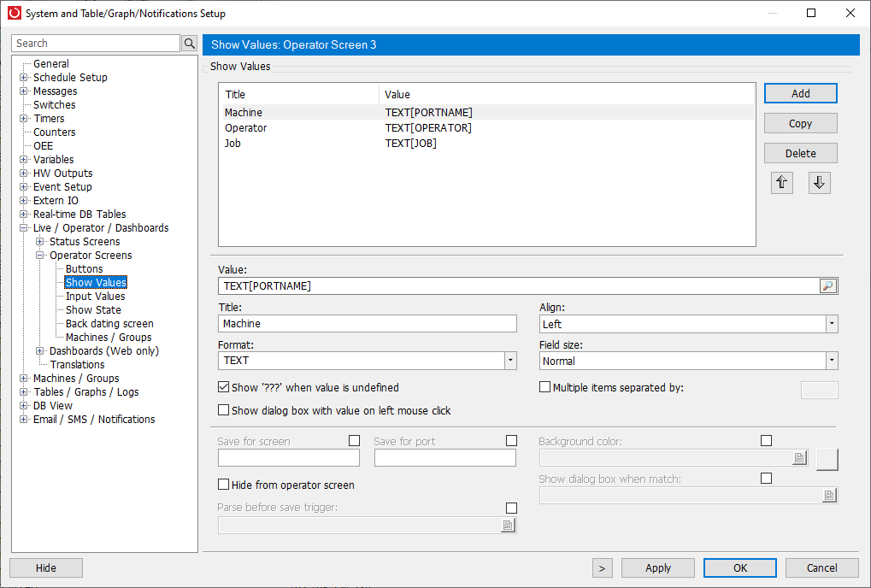
Task: Select the Job row in values list
Action: pos(489,144)
